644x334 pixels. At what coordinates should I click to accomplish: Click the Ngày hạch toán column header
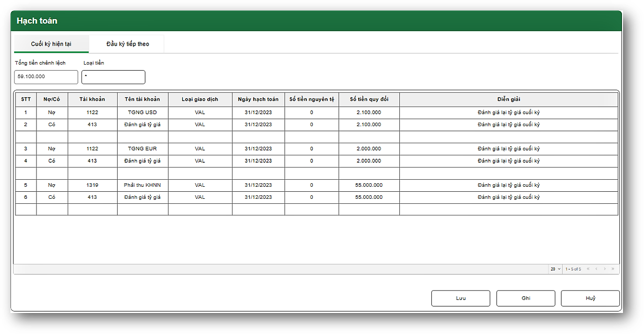(x=258, y=99)
